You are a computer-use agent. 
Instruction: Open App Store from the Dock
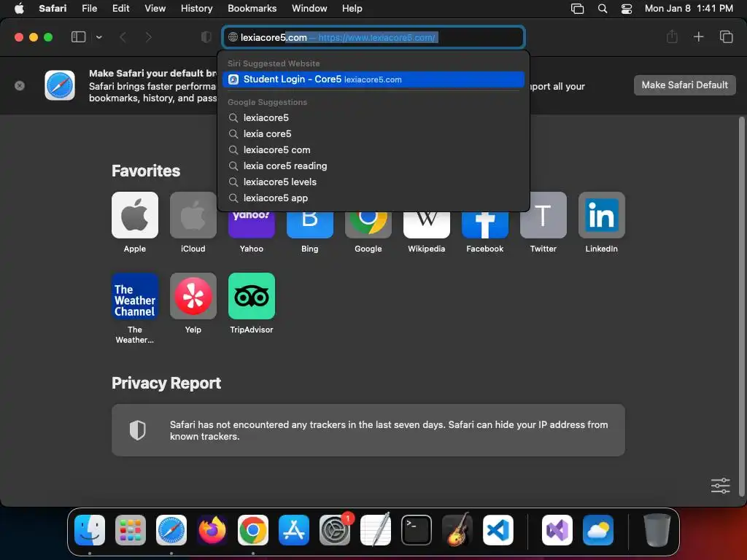pyautogui.click(x=294, y=529)
